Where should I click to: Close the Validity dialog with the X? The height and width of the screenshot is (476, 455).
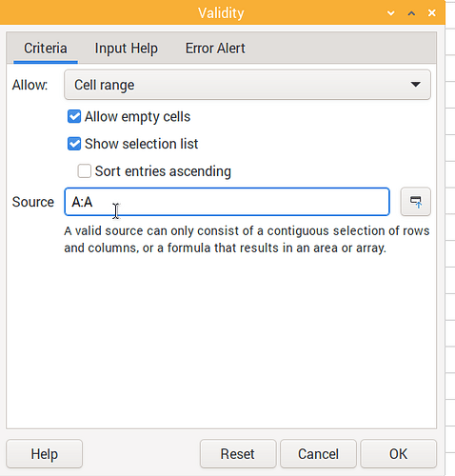coord(432,13)
